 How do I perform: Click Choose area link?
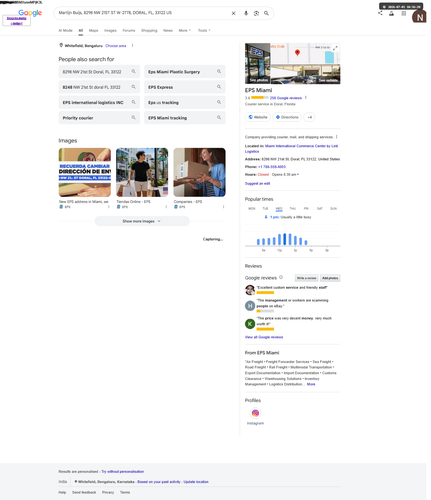click(x=116, y=46)
